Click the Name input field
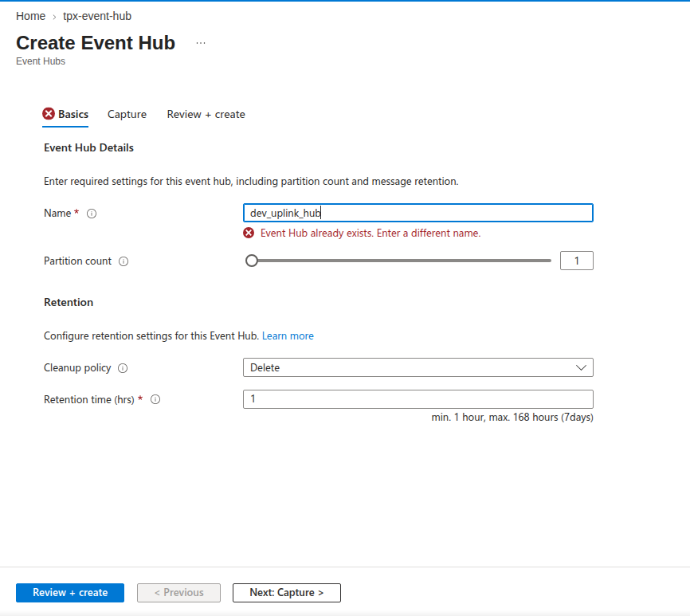This screenshot has height=616, width=690. 418,213
